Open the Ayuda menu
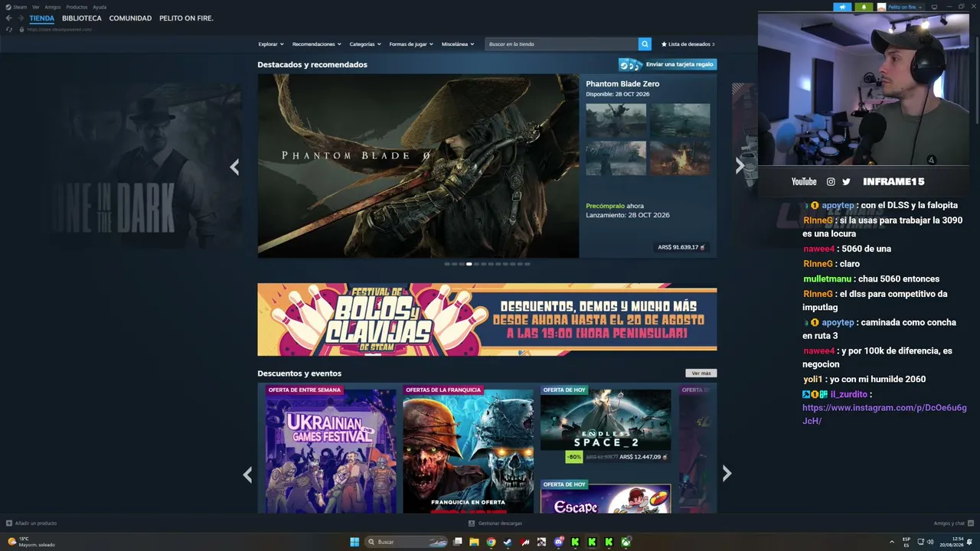Screen dimensions: 980x551 click(x=100, y=7)
